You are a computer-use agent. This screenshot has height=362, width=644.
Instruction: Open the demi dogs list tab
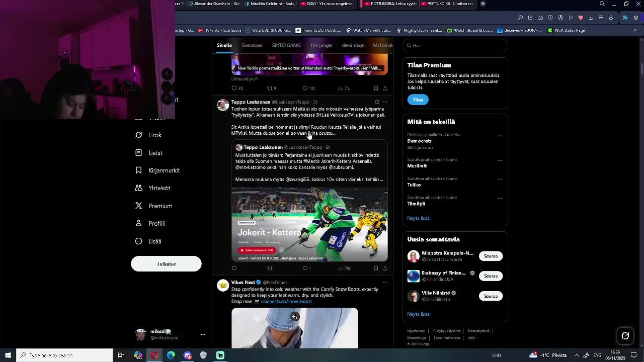[x=353, y=45]
